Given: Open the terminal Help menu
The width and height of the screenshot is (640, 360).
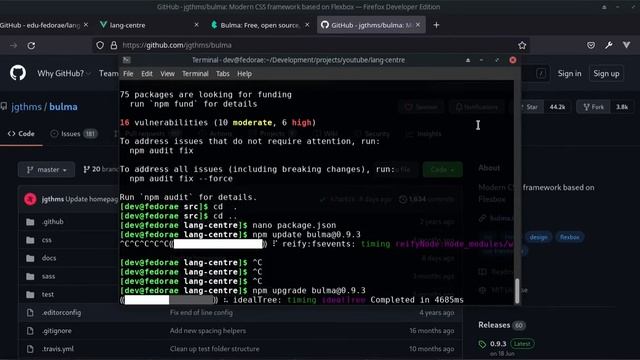Looking at the screenshot, I should pos(244,74).
